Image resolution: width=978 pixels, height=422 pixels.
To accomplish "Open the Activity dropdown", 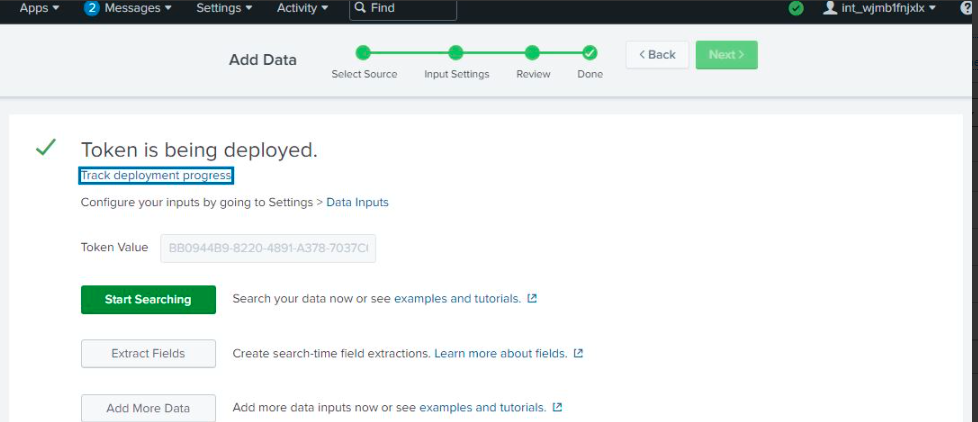I will point(302,8).
